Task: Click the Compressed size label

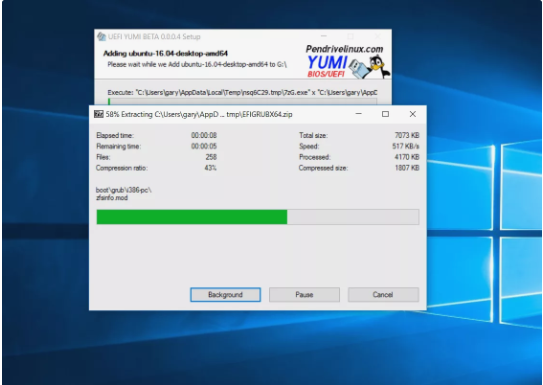Action: 323,168
